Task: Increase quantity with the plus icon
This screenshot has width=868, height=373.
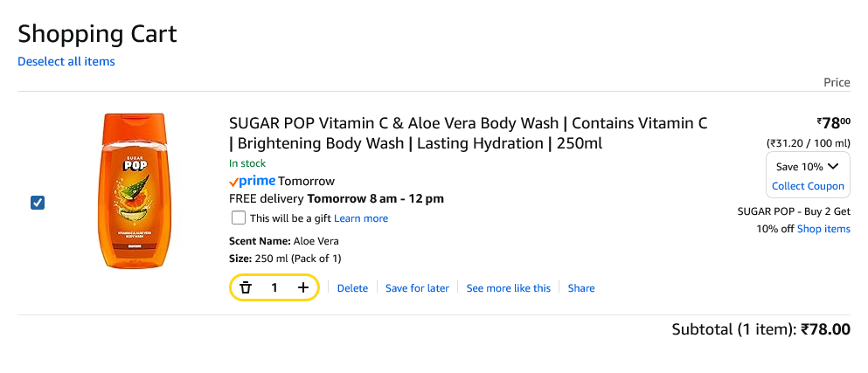Action: point(303,287)
